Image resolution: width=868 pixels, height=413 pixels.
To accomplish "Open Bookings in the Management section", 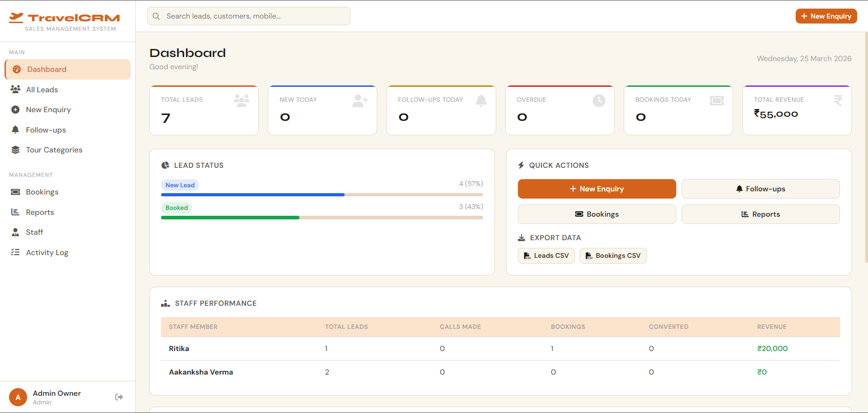I will point(68,192).
